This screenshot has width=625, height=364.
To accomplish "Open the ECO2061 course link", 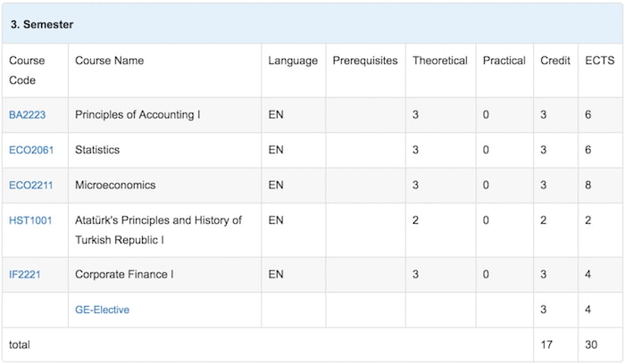I will [31, 150].
